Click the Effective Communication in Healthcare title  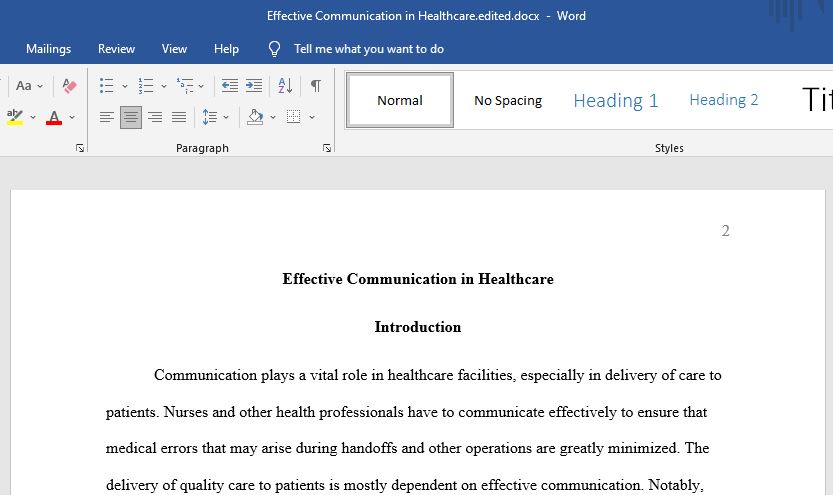[x=418, y=279]
